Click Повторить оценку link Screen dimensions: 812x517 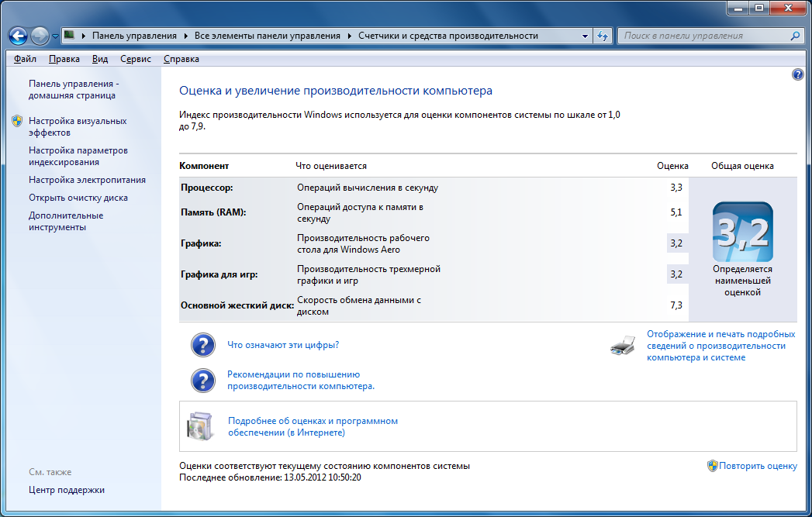pyautogui.click(x=758, y=466)
